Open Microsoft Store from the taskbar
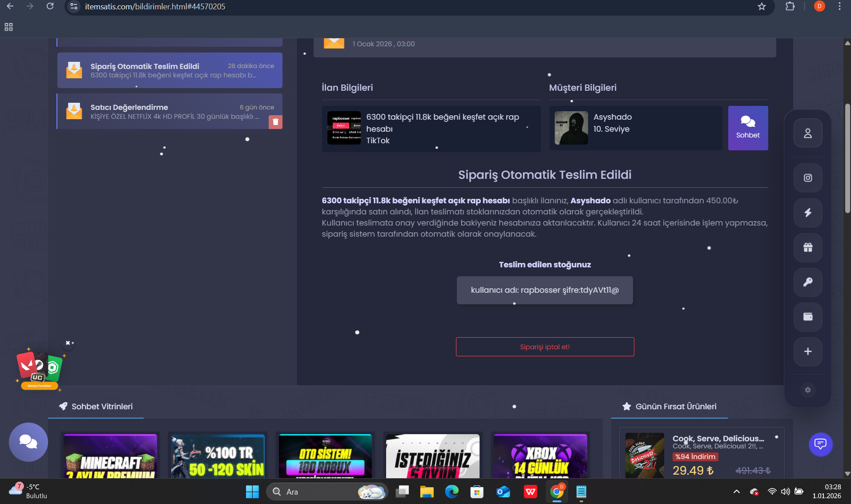The image size is (851, 504). [x=476, y=492]
